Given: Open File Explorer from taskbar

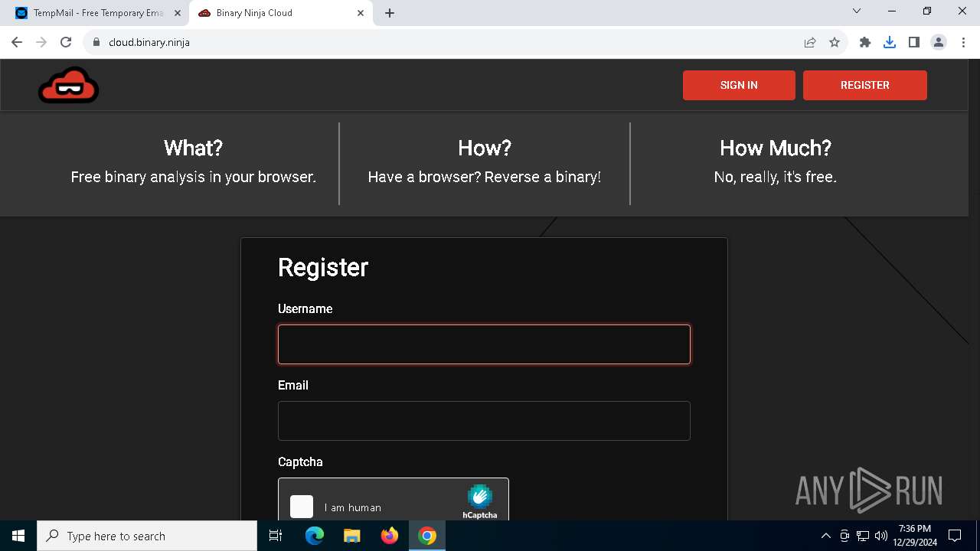Looking at the screenshot, I should point(351,536).
